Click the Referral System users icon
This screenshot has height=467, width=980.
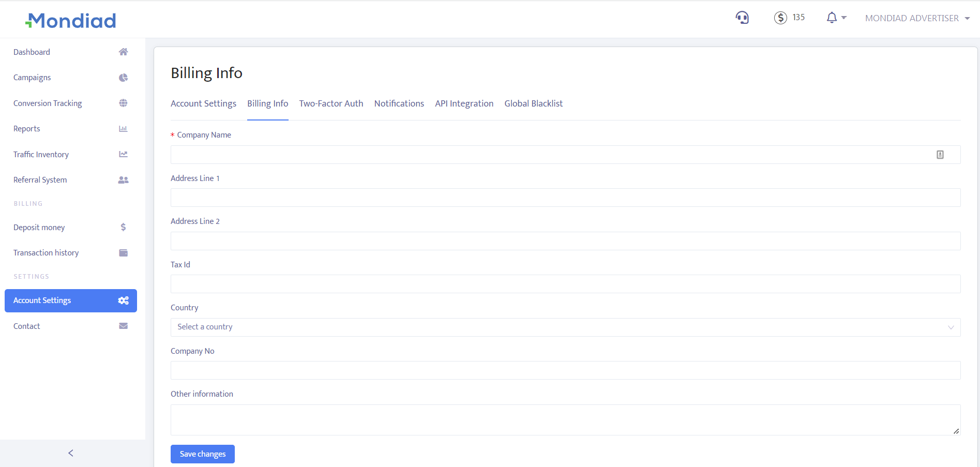123,180
